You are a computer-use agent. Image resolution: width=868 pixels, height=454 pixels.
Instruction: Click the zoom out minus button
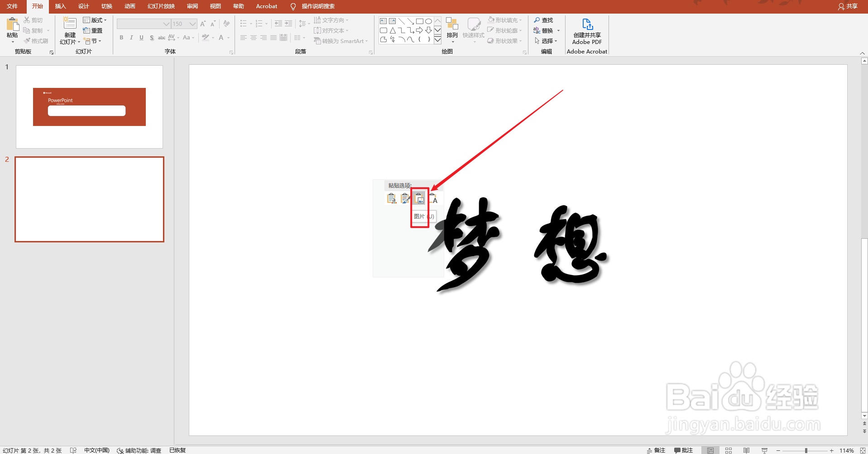pyautogui.click(x=778, y=450)
